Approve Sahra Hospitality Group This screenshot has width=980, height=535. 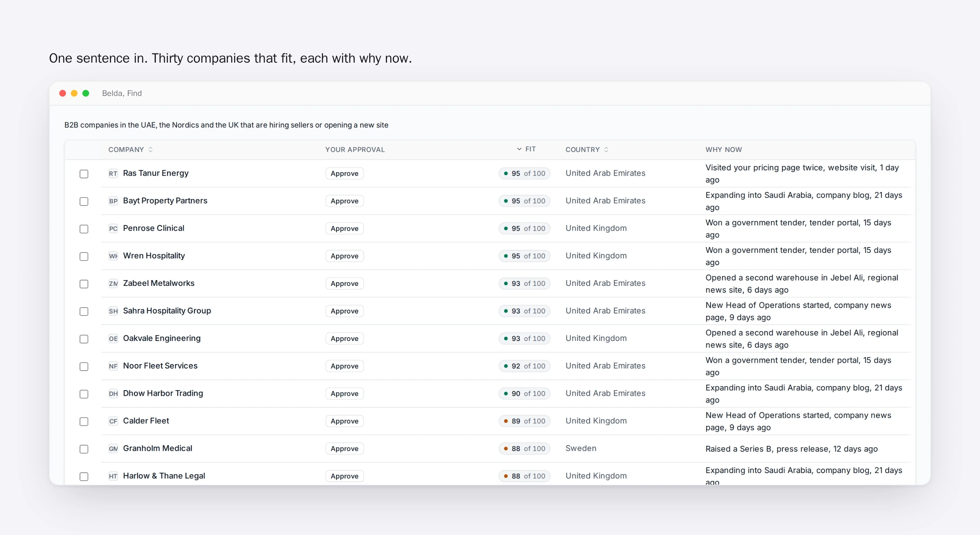click(344, 311)
